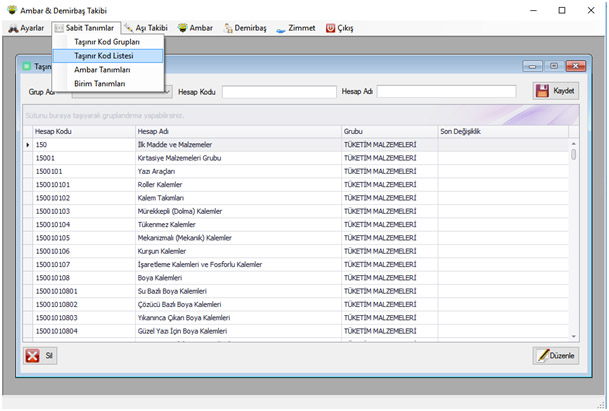The image size is (609, 411).
Task: Choose Taşınır Kod Listesi from dropdown
Action: 105,56
